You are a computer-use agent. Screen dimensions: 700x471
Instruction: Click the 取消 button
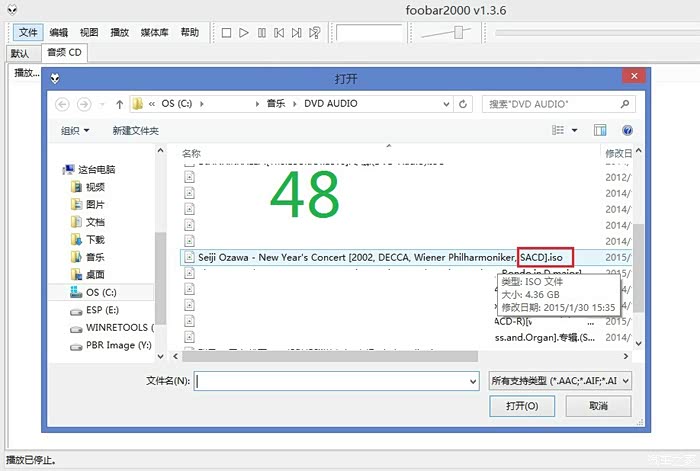click(x=598, y=406)
